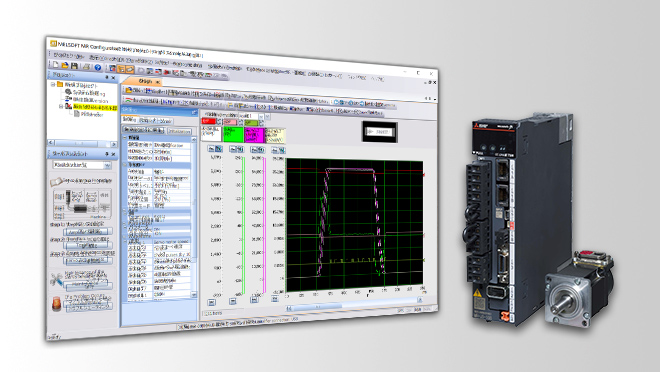660x372 pixels.
Task: Click the button beside the maintenance tools icon
Action: tap(88, 286)
